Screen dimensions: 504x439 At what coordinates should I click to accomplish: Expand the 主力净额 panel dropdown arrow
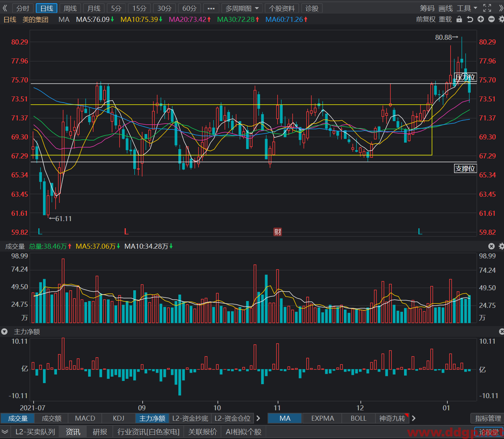[x=4, y=332]
